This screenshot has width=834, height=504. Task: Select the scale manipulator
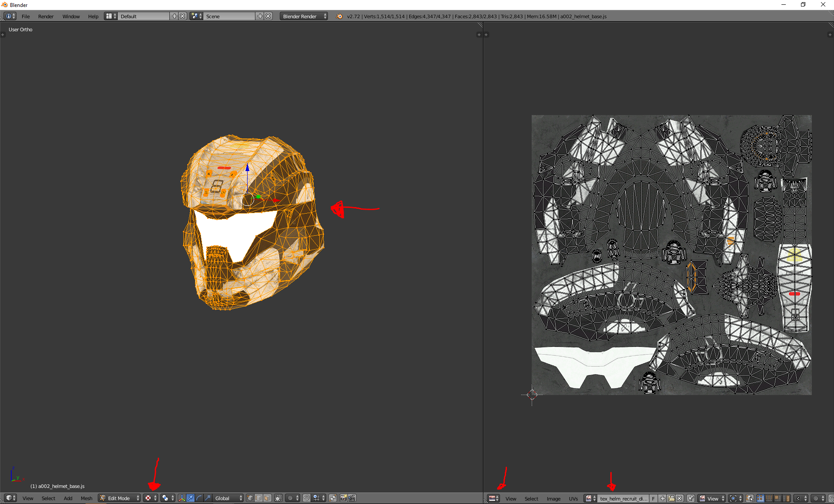[x=208, y=498]
